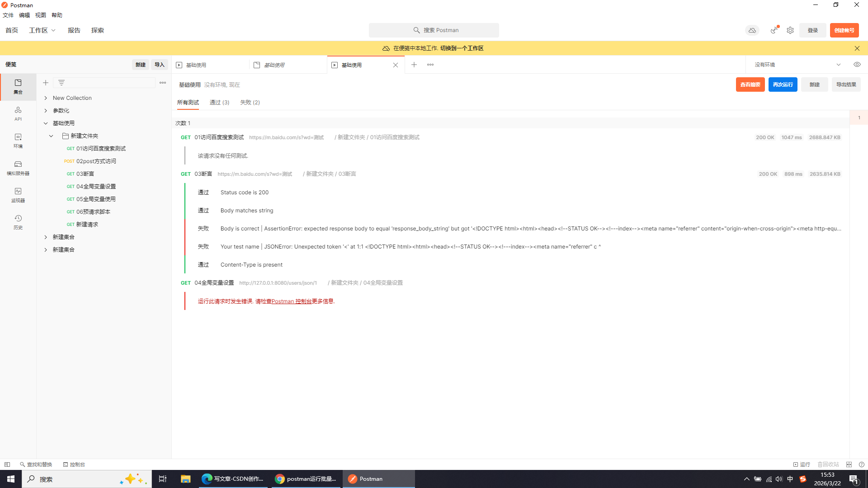Click the 再次运行 button
This screenshot has width=868, height=488.
point(783,84)
